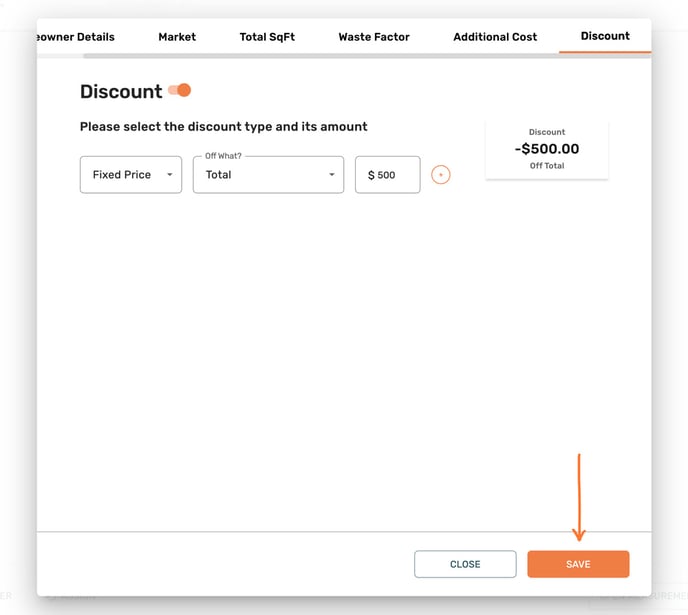Click the arrow on the Fixed Price dropdown

[170, 175]
